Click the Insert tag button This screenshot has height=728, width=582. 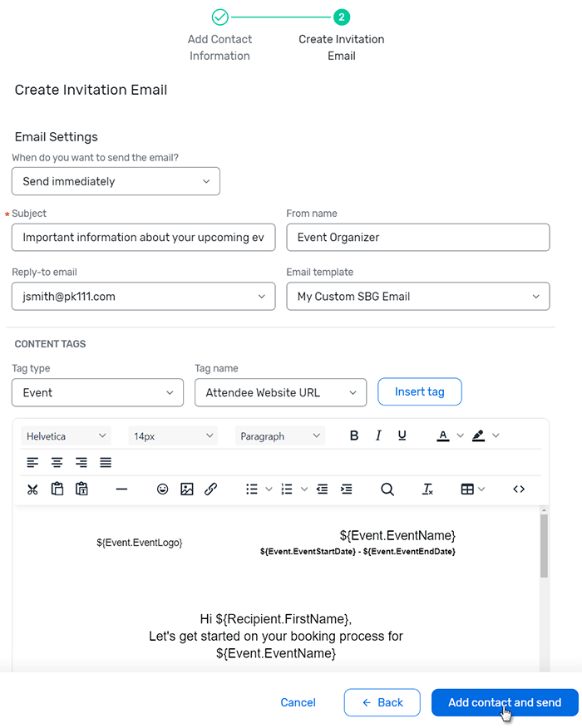[x=419, y=391]
